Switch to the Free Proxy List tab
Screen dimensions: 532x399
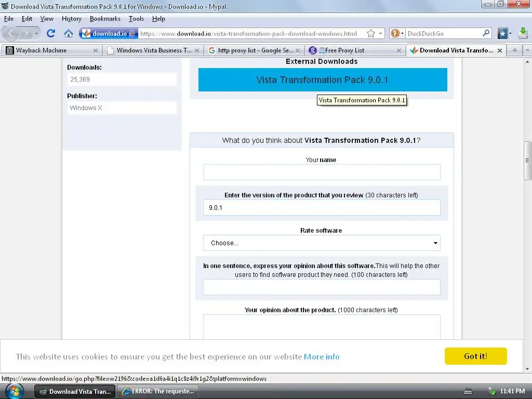point(355,50)
